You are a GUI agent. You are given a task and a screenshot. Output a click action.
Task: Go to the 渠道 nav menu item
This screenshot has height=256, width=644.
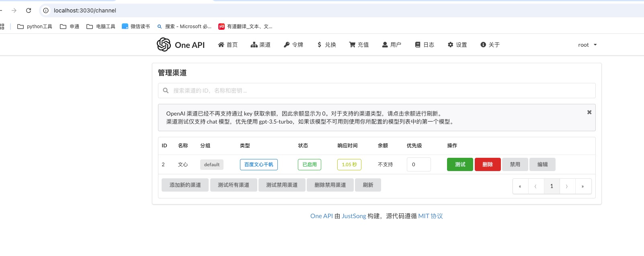(260, 45)
